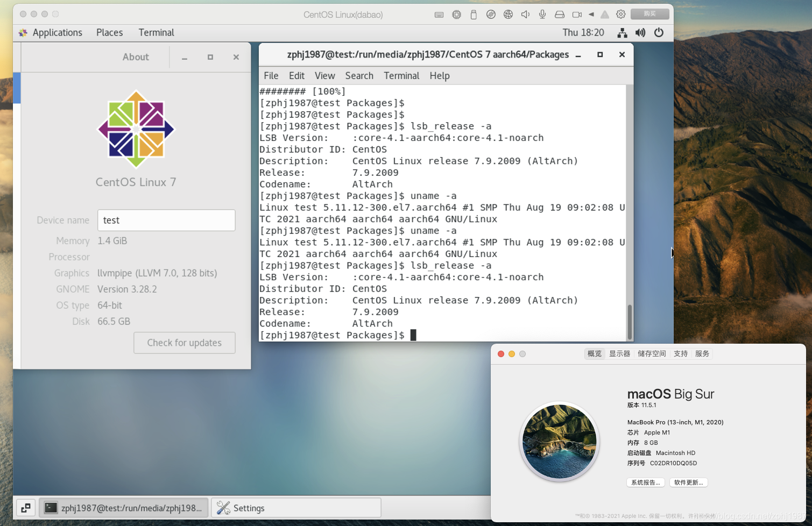Click Check for updates button

185,343
